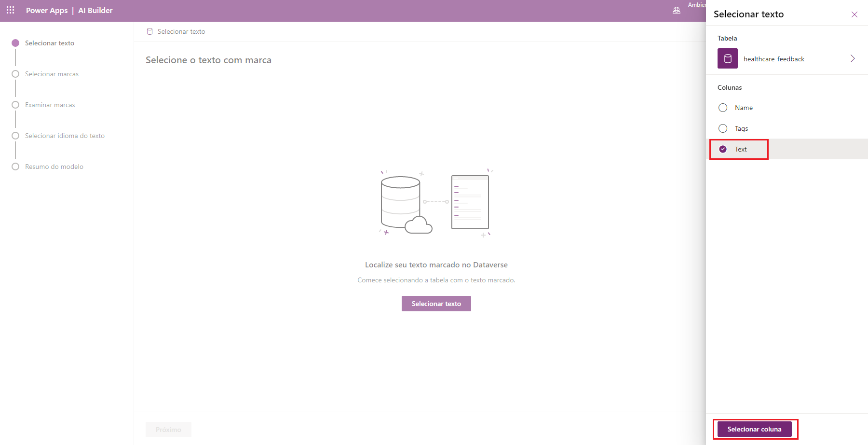This screenshot has height=445, width=868.
Task: Open the app launcher waffle menu
Action: pyautogui.click(x=10, y=10)
